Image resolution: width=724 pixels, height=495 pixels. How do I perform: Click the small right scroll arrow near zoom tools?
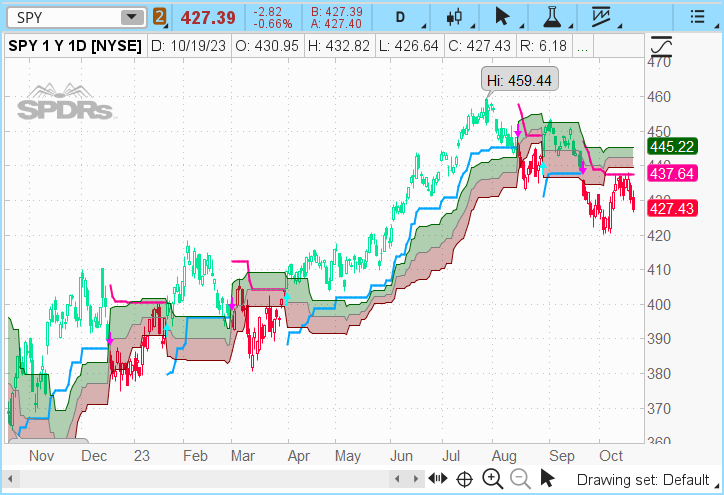click(416, 479)
